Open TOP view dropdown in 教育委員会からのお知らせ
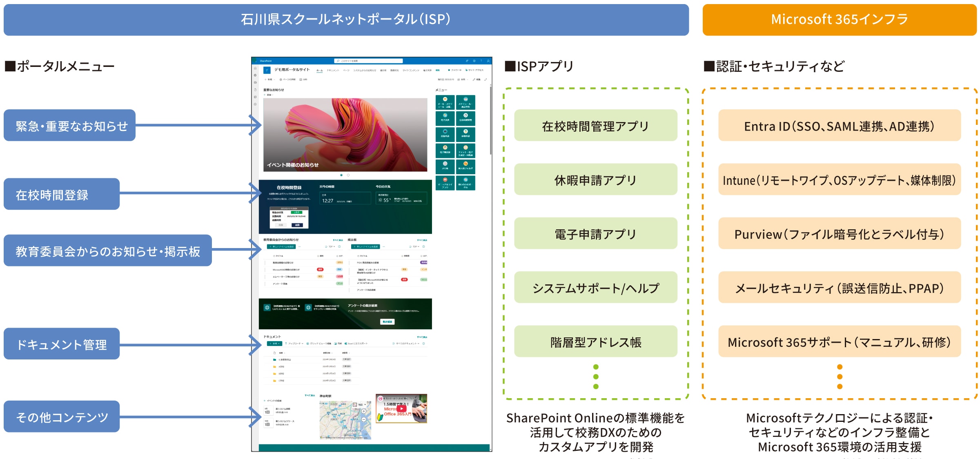Screen dimensions: 980x459 [330, 246]
